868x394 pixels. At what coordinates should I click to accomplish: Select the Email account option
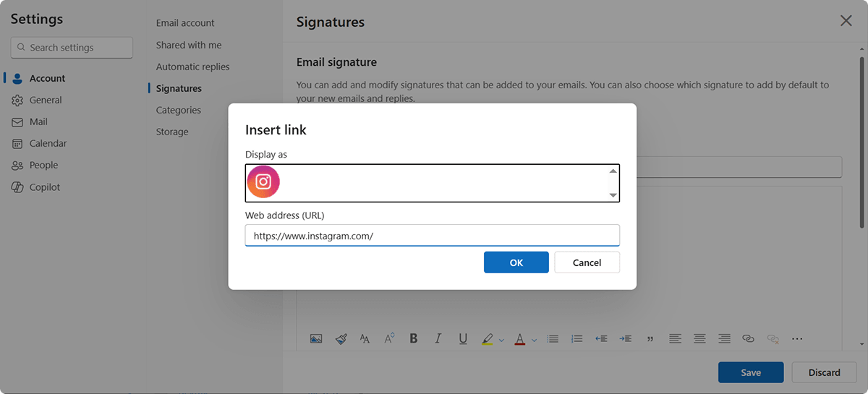coord(185,23)
